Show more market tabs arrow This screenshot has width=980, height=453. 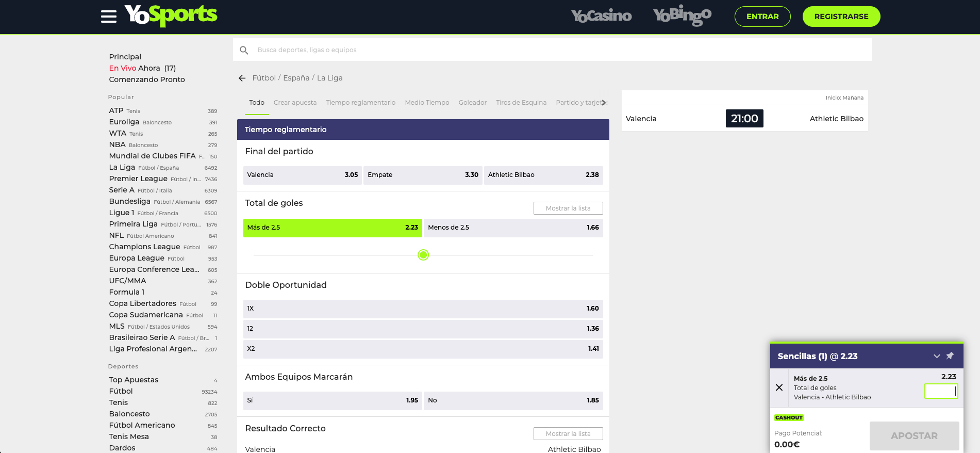point(604,103)
